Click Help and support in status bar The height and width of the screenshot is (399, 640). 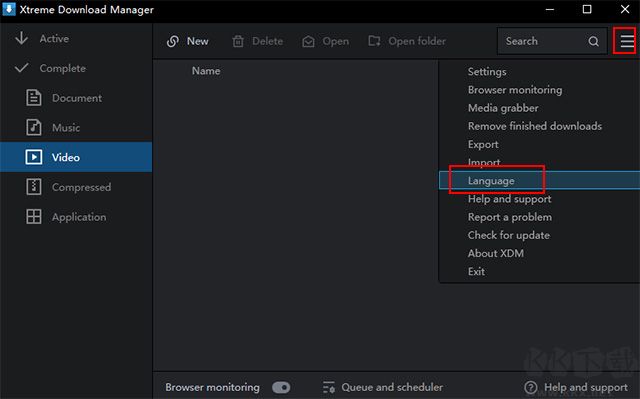tap(586, 387)
